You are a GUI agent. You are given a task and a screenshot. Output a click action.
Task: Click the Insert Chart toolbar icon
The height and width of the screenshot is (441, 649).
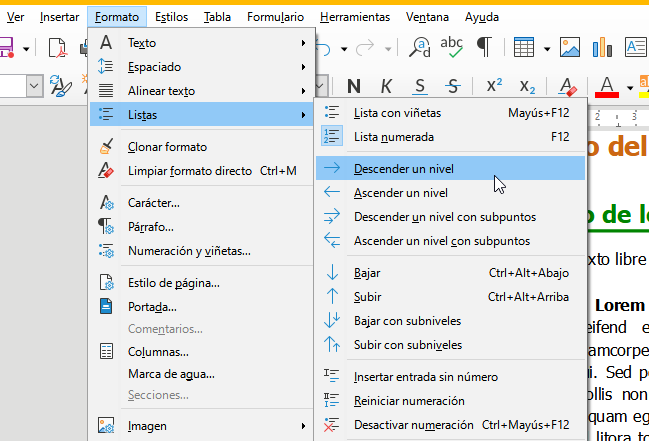pyautogui.click(x=601, y=47)
